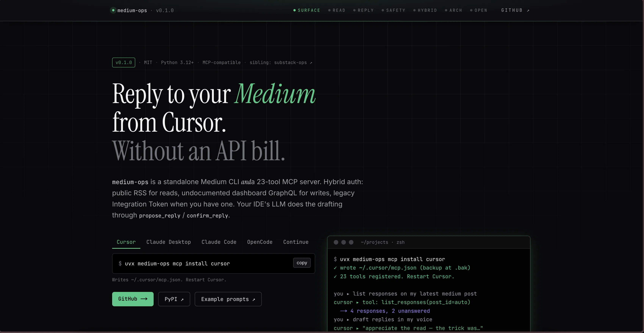Click the v0.1.0 version badge

point(123,63)
